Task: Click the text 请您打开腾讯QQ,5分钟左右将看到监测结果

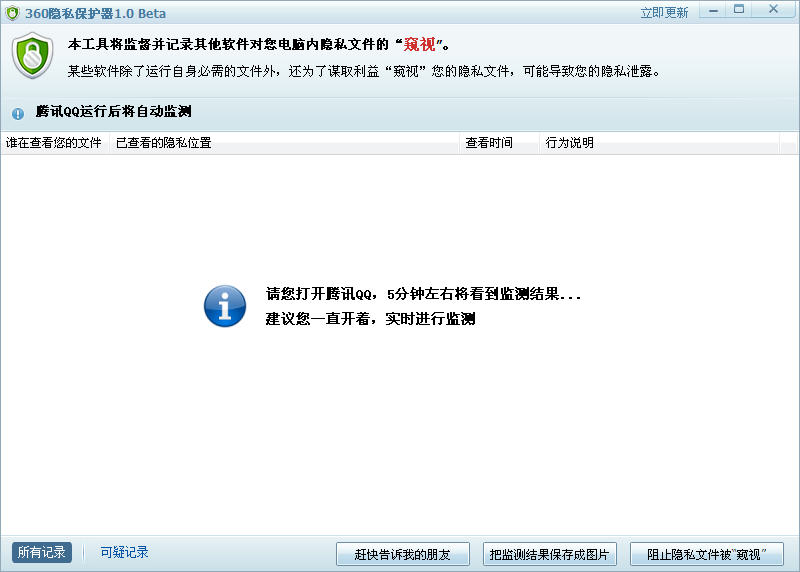Action: [423, 294]
